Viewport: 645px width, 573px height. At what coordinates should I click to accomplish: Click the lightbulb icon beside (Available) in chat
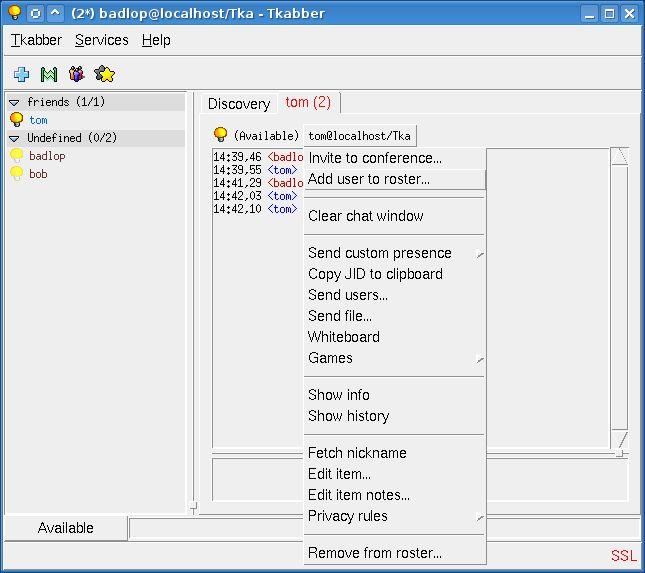[x=220, y=135]
